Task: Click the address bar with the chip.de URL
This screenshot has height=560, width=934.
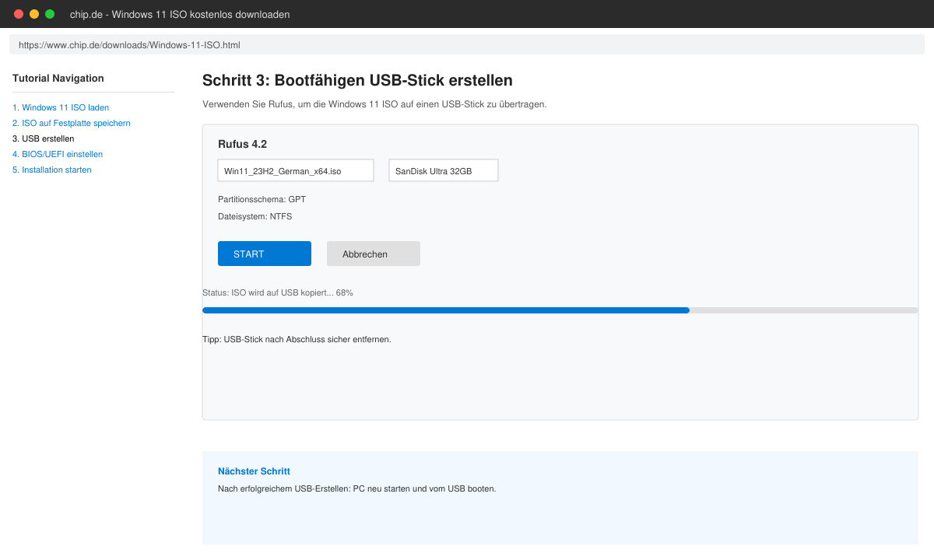Action: [467, 45]
